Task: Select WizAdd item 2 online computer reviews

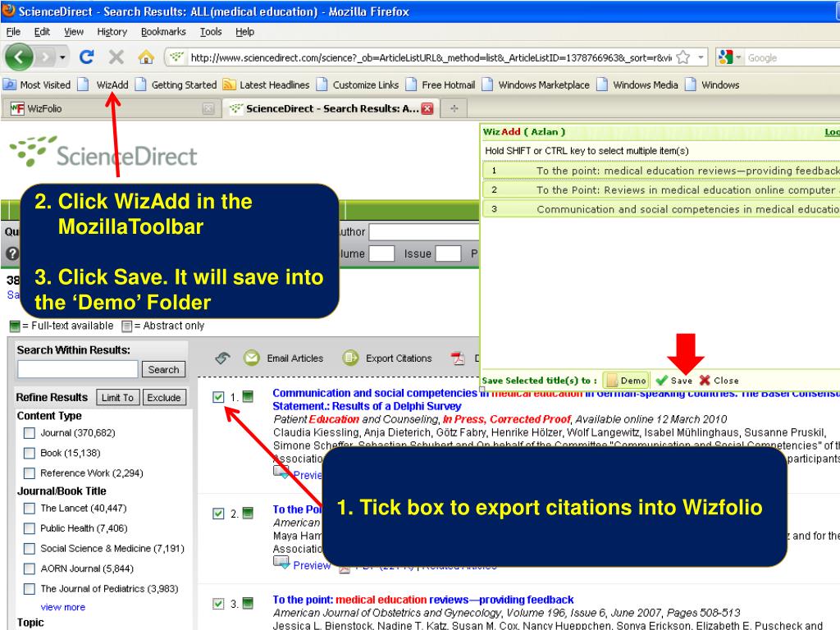Action: click(661, 190)
